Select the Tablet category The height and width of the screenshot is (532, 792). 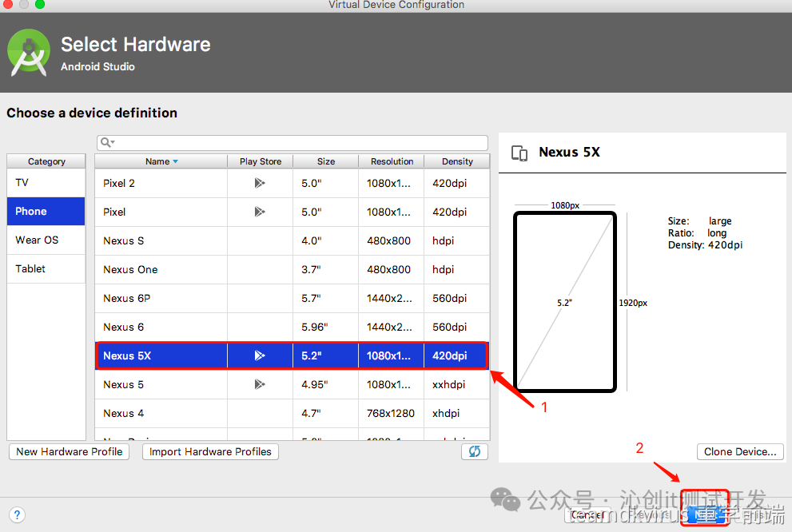point(46,268)
